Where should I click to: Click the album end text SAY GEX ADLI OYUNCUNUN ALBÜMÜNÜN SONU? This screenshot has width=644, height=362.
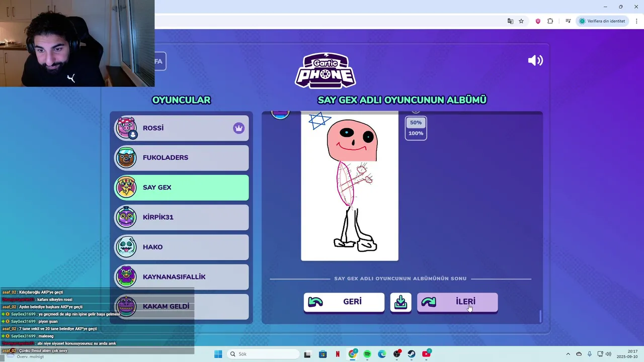(x=400, y=279)
